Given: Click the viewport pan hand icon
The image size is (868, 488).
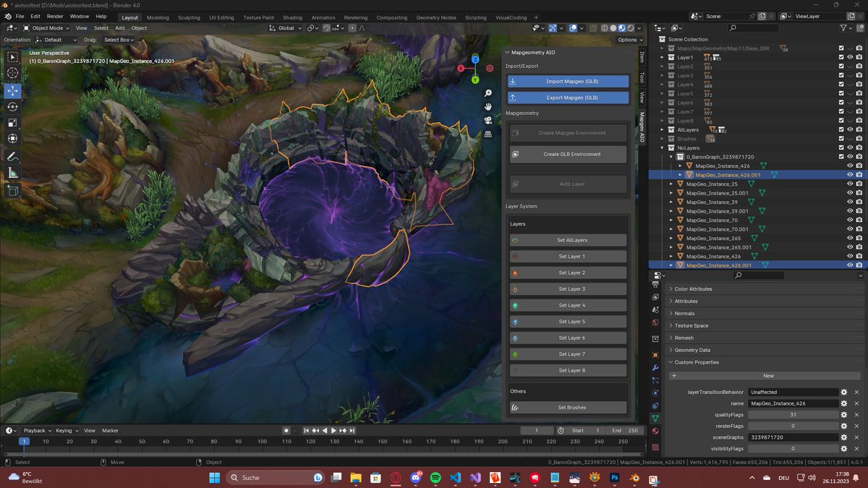Looking at the screenshot, I should [x=488, y=106].
